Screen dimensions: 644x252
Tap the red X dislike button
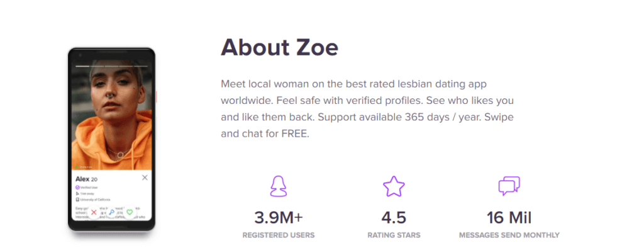(x=94, y=212)
